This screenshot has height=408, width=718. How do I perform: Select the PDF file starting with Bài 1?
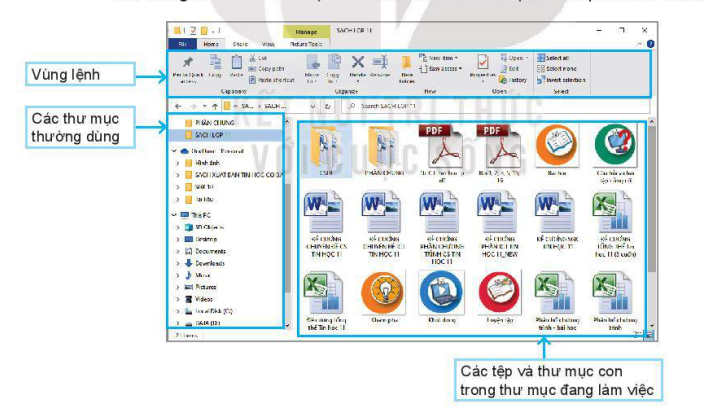pyautogui.click(x=499, y=153)
